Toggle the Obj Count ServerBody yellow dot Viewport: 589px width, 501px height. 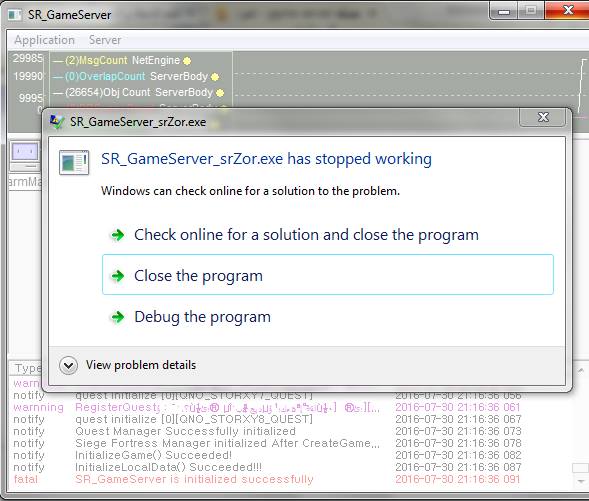tap(220, 92)
